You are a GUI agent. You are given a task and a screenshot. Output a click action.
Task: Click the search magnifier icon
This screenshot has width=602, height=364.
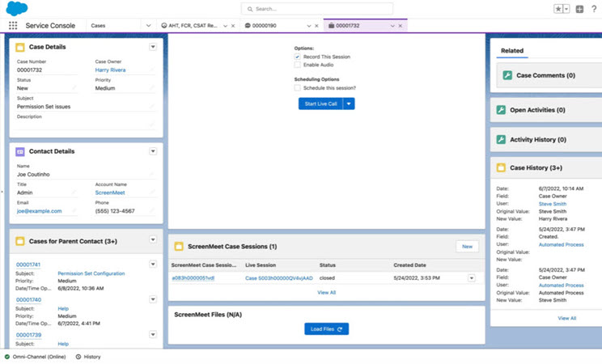click(250, 9)
